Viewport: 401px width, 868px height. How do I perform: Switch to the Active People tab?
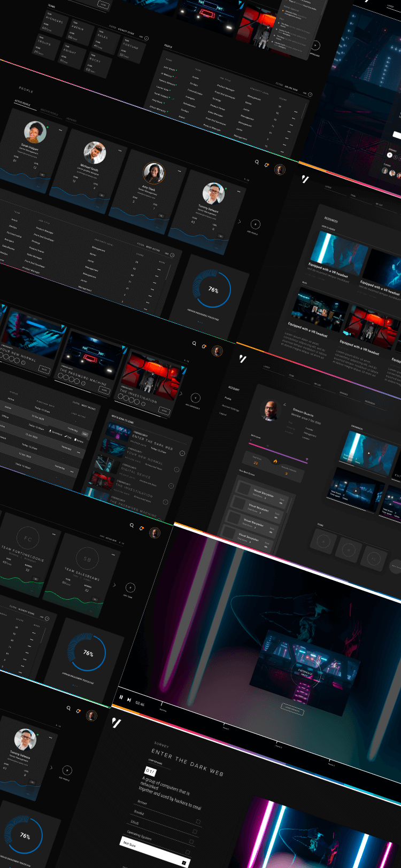(x=22, y=103)
